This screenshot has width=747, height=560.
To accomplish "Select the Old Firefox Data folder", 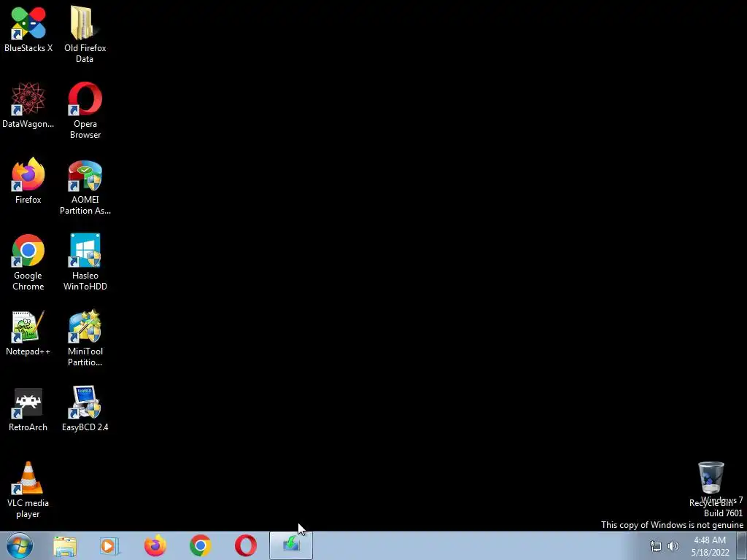I will point(85,34).
